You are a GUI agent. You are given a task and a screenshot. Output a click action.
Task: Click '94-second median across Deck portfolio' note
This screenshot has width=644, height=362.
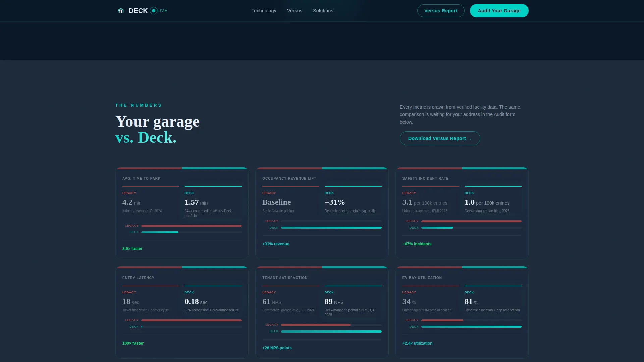(x=208, y=214)
